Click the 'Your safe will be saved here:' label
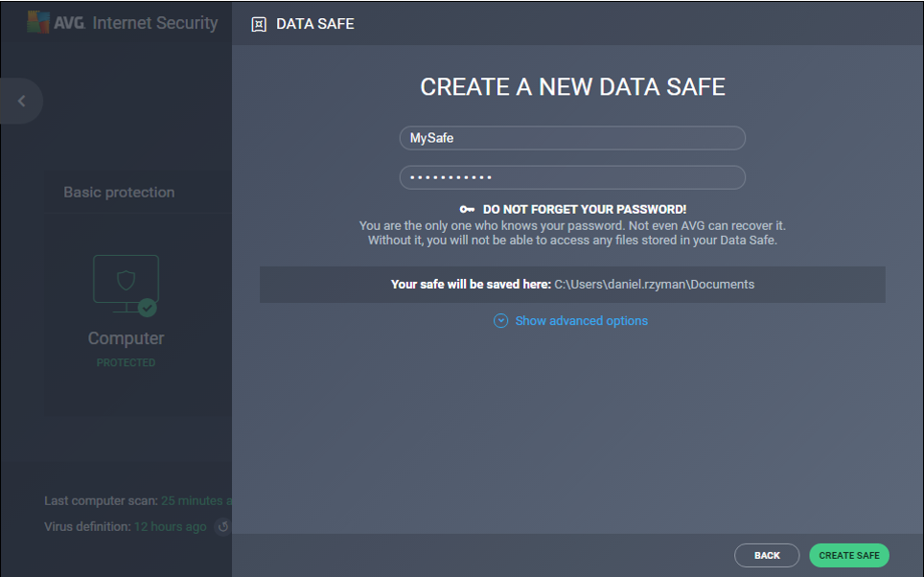Viewport: 924px width, 577px height. pyautogui.click(x=471, y=284)
